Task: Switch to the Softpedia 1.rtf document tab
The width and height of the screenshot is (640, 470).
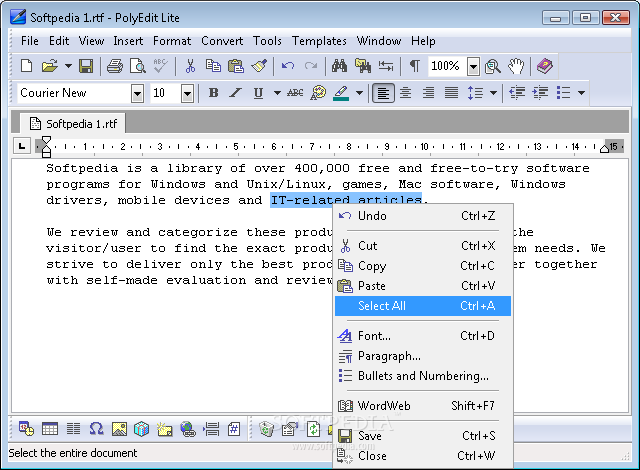Action: click(73, 123)
